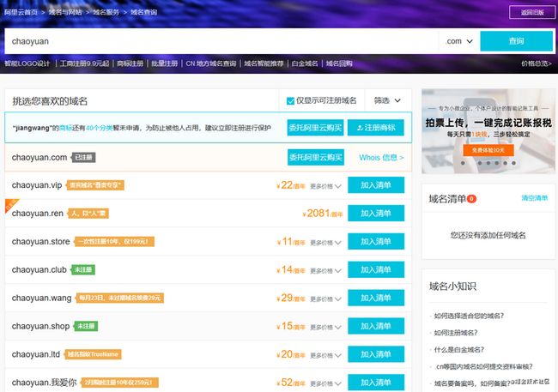Add chaoyuan.ren to the list
The width and height of the screenshot is (558, 392).
tap(376, 213)
